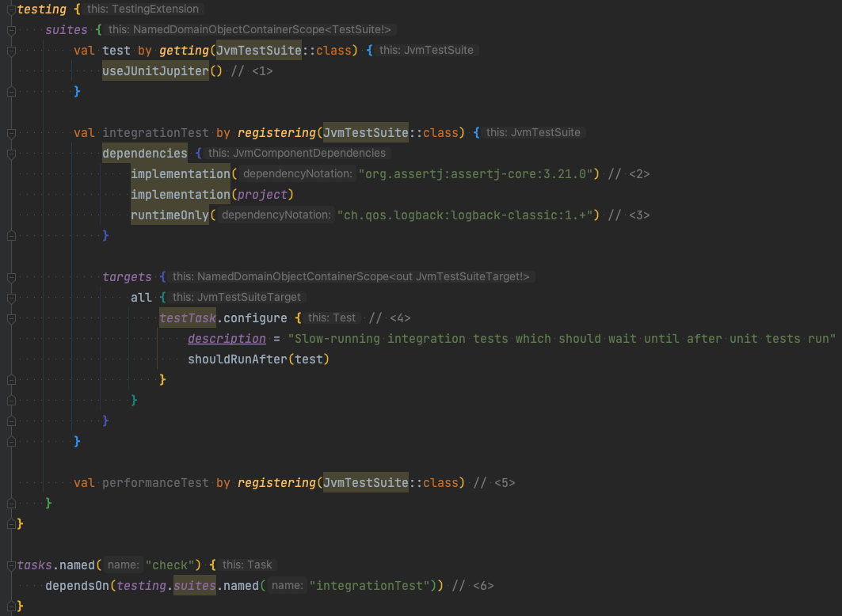Collapse the tasks.named check block
This screenshot has width=842, height=616.
point(10,565)
